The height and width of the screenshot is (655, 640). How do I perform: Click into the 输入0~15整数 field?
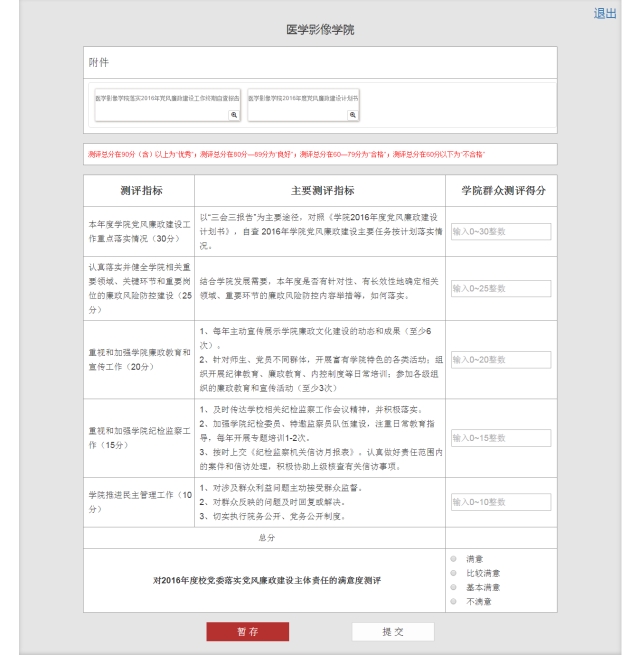pos(500,438)
